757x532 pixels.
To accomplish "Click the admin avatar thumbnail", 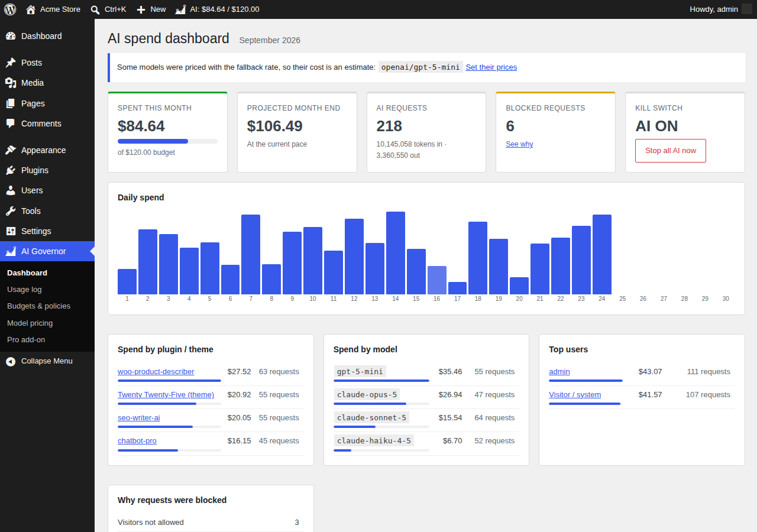I will 747,9.
